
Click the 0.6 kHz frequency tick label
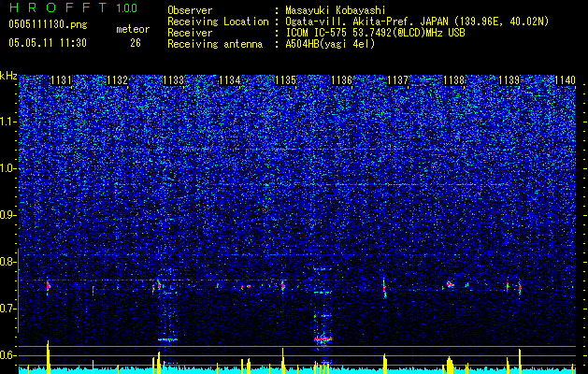[8, 355]
